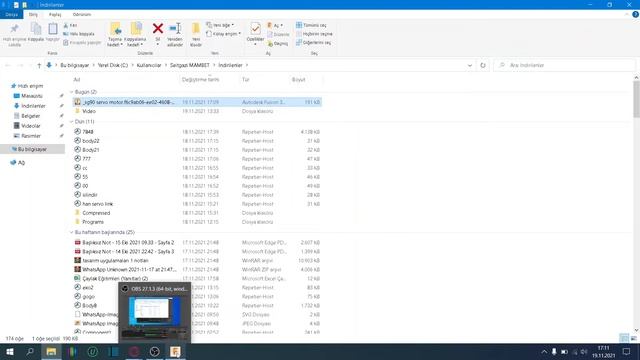Click File Explorer icon in the taskbar
This screenshot has width=640, height=360.
pyautogui.click(x=51, y=351)
